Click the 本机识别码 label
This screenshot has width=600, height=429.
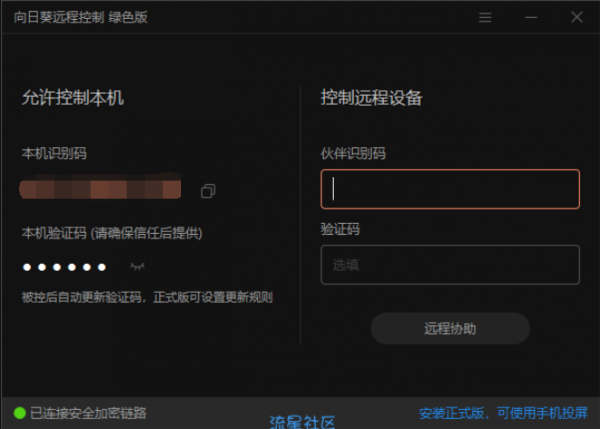(x=54, y=153)
